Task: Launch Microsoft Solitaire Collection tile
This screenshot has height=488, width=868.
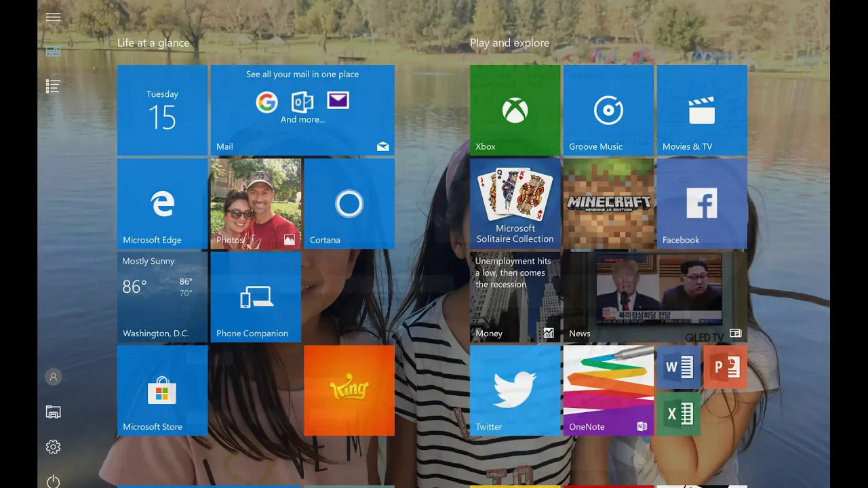Action: (x=515, y=204)
